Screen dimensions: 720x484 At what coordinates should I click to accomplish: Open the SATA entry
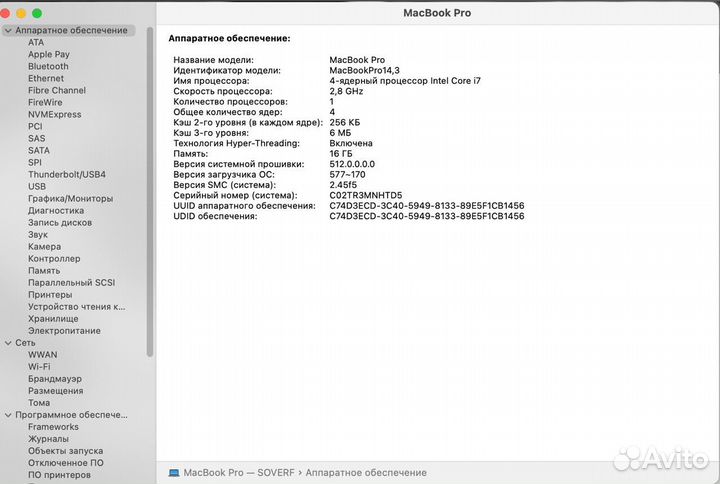point(39,150)
